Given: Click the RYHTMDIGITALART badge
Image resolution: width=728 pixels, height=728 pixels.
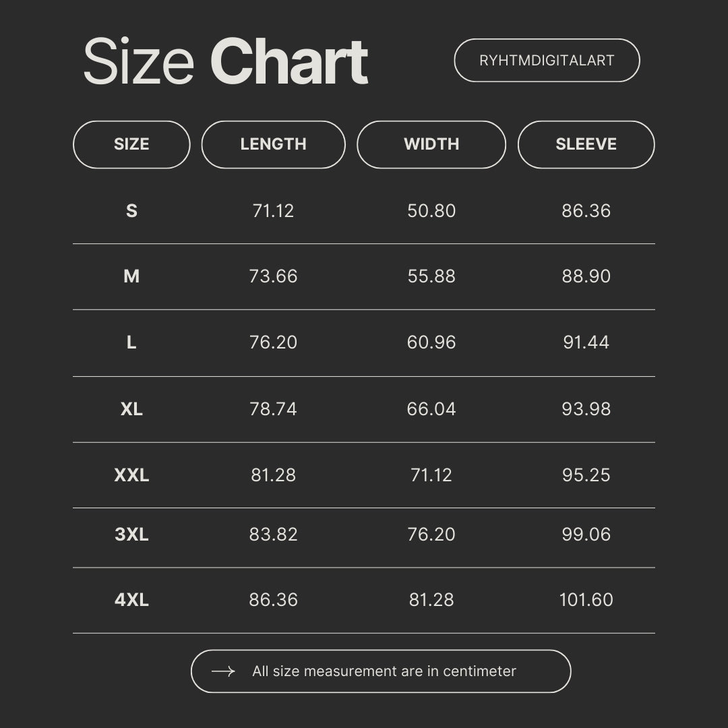Looking at the screenshot, I should pyautogui.click(x=547, y=61).
